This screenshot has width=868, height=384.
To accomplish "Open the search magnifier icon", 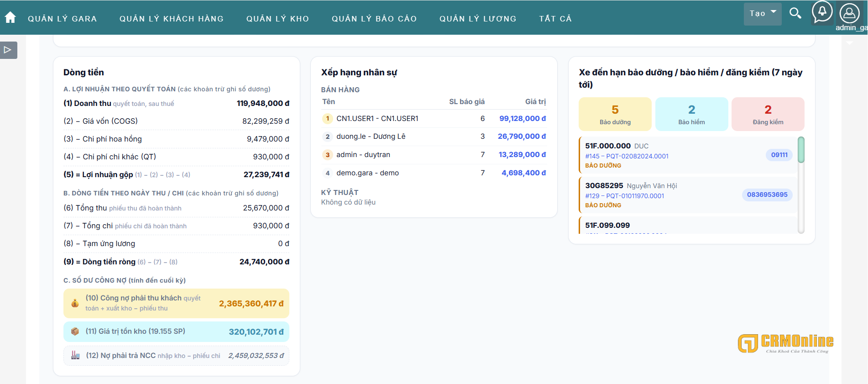I will point(795,13).
